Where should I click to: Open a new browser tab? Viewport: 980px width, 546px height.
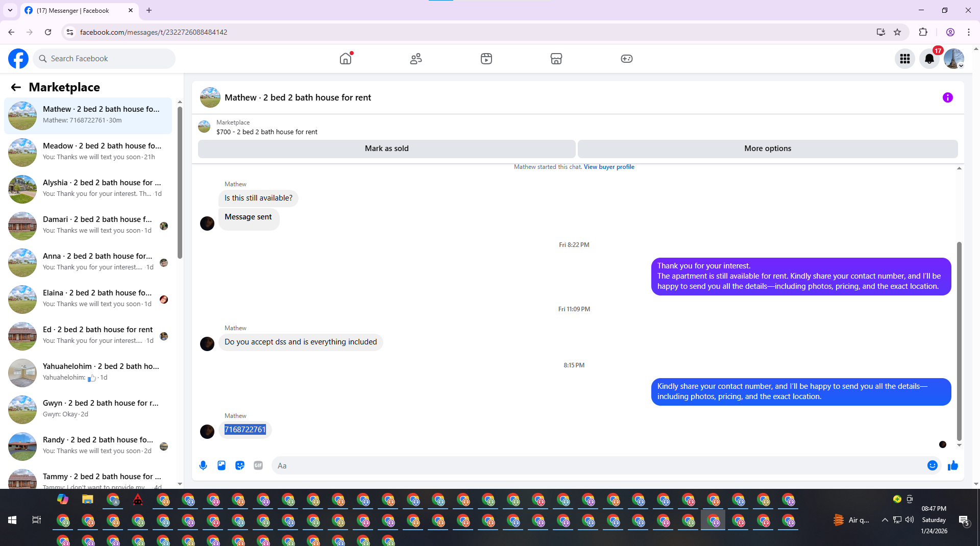tap(149, 10)
